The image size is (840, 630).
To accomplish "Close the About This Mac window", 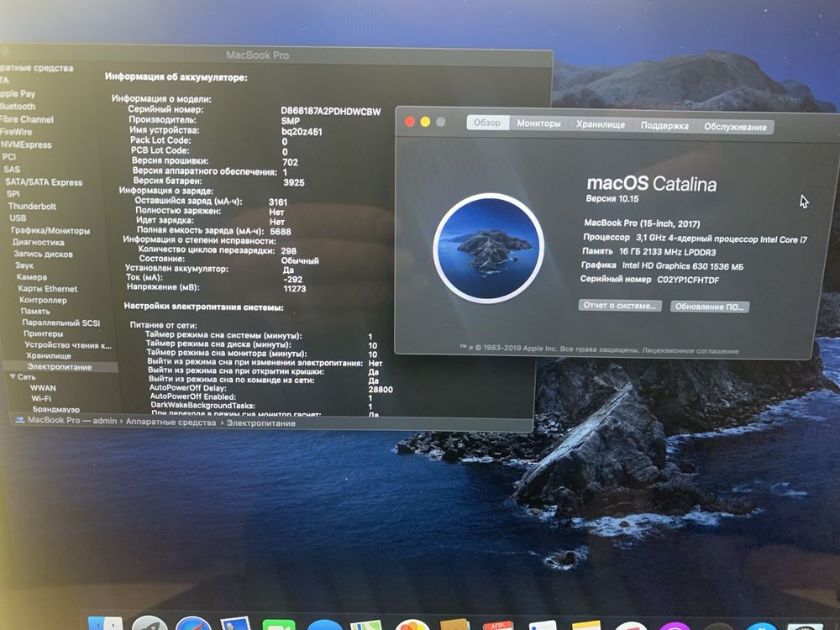I will pyautogui.click(x=410, y=122).
